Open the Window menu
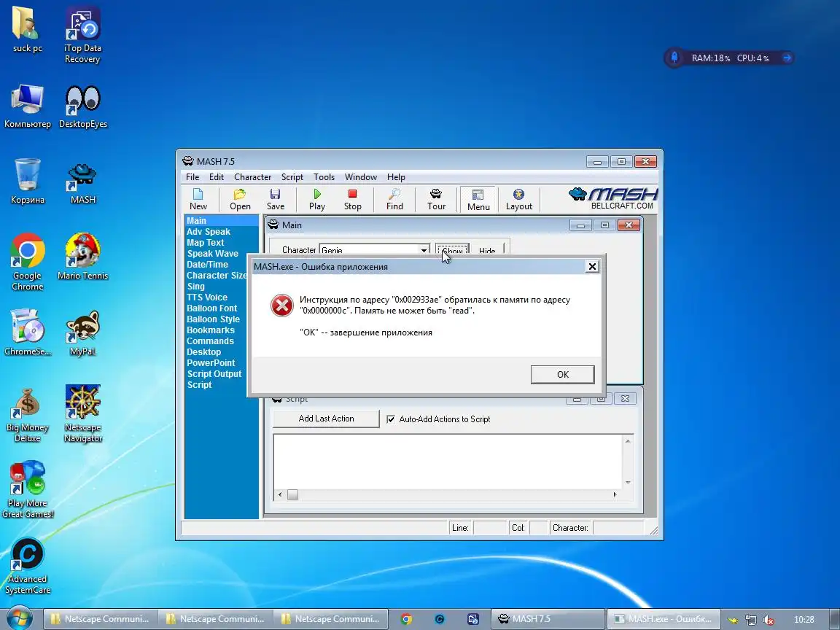The width and height of the screenshot is (840, 630). pyautogui.click(x=360, y=176)
